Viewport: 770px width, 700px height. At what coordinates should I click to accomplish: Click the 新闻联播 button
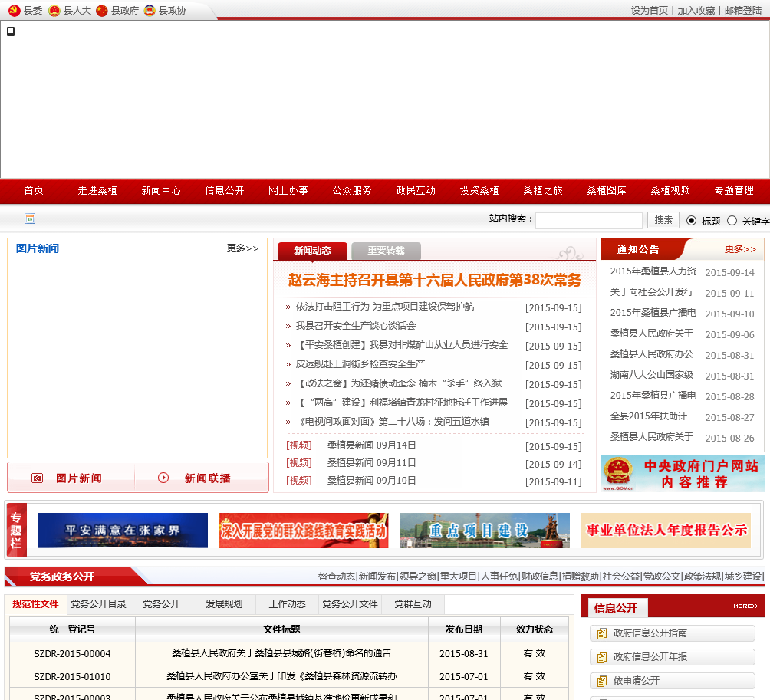click(202, 478)
